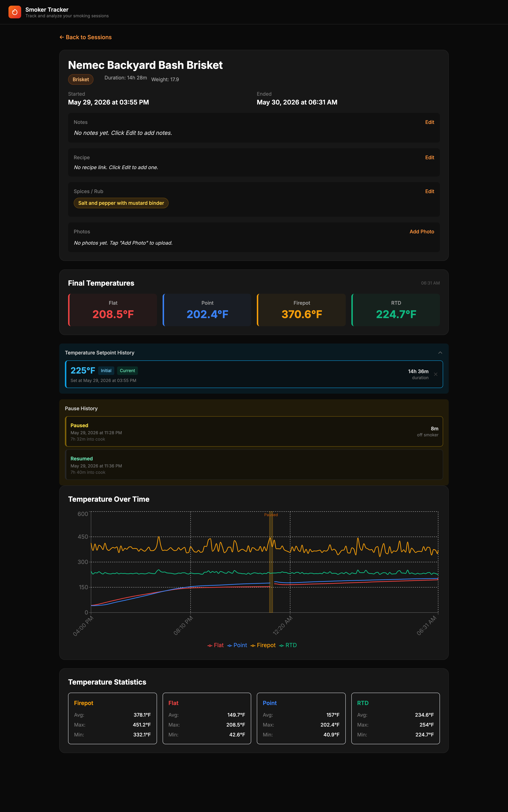Screen dimensions: 508x812
Task: Click the Firepot statistics card
Action: (x=113, y=718)
